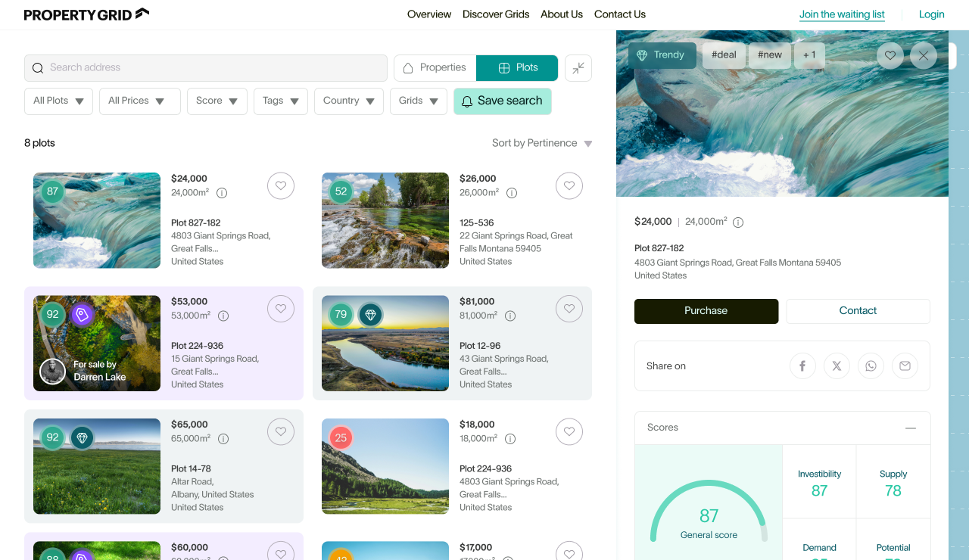Click the search magnifier icon
The height and width of the screenshot is (560, 969).
pos(37,68)
